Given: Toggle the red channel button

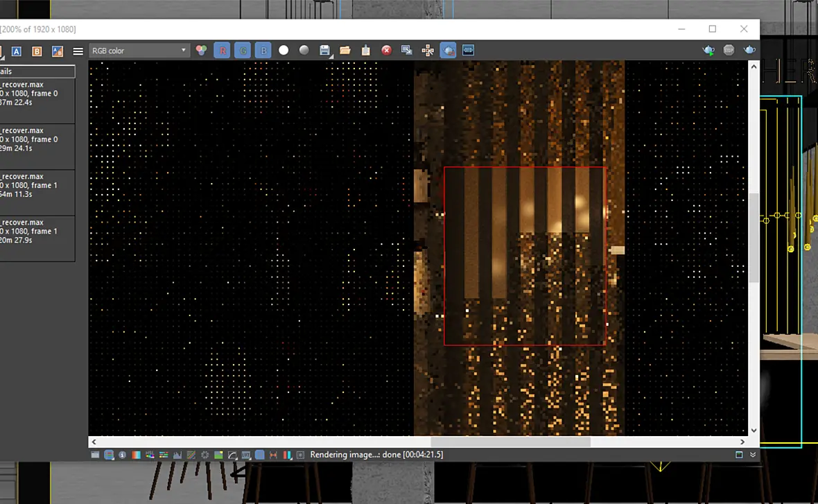Looking at the screenshot, I should click(x=223, y=51).
